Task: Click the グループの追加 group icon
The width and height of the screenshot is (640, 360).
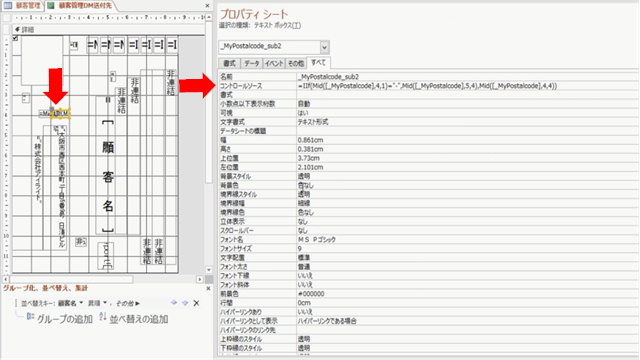Action: pyautogui.click(x=30, y=317)
